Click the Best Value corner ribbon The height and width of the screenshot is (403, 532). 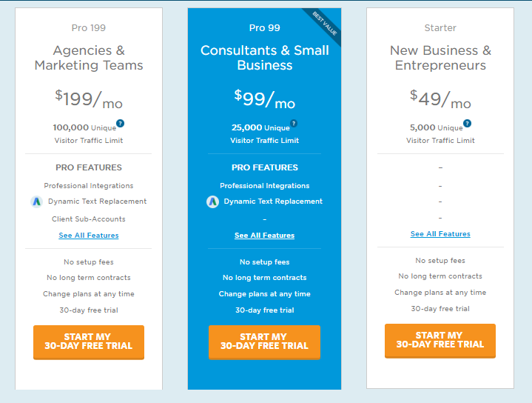coord(324,24)
